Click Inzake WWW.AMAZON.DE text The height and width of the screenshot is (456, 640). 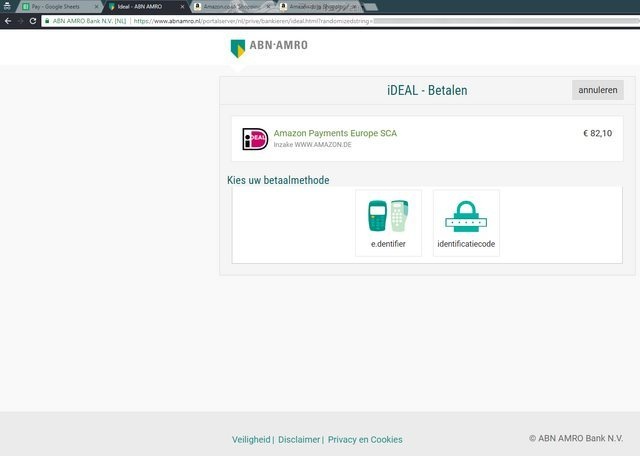click(312, 145)
